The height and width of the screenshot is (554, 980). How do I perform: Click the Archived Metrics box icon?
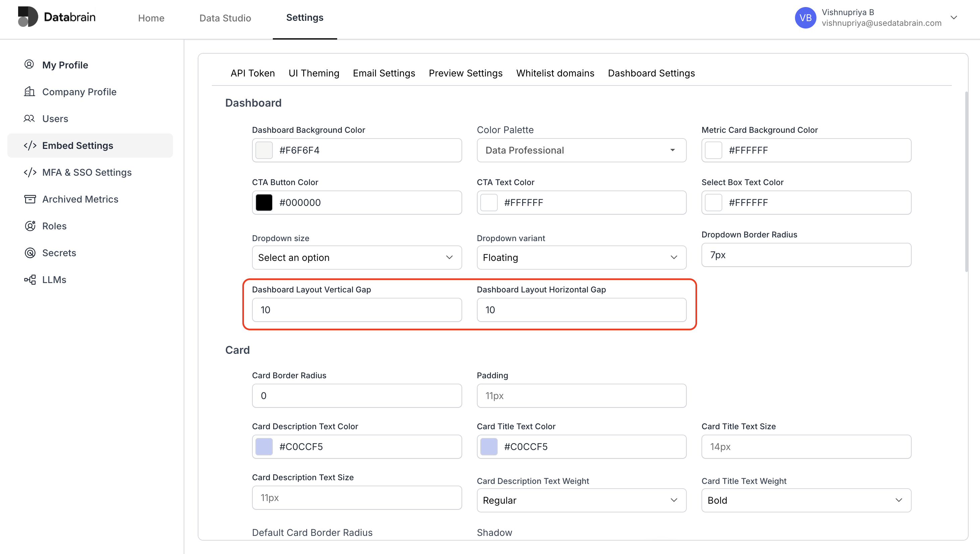tap(30, 199)
